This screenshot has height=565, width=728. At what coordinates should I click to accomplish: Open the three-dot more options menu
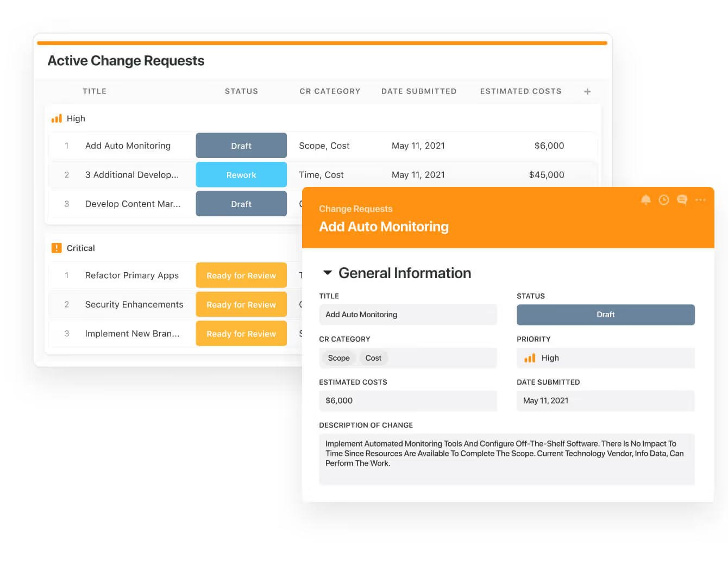700,200
